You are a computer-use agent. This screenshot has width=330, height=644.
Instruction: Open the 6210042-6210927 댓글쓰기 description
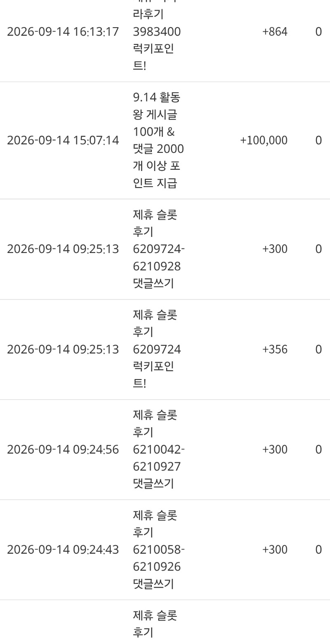point(159,450)
